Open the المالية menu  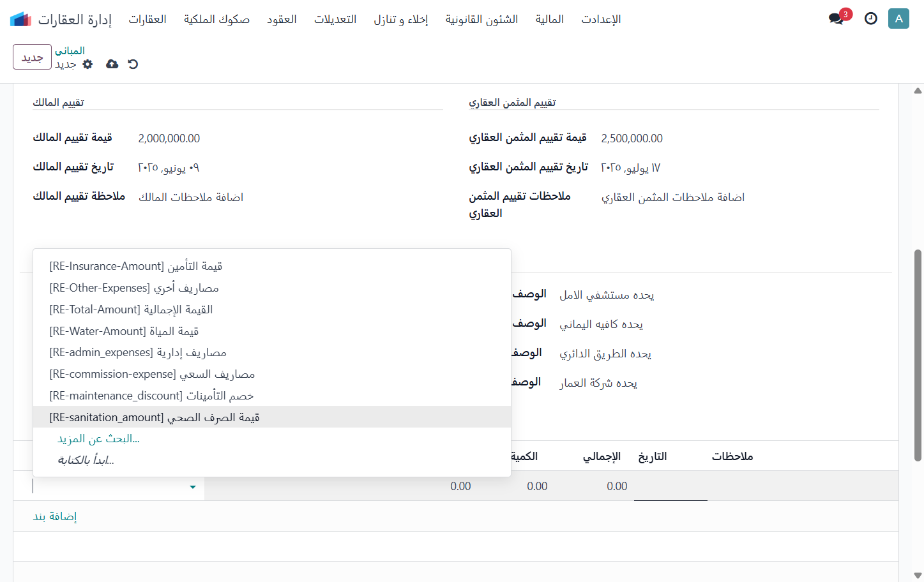[x=550, y=19]
